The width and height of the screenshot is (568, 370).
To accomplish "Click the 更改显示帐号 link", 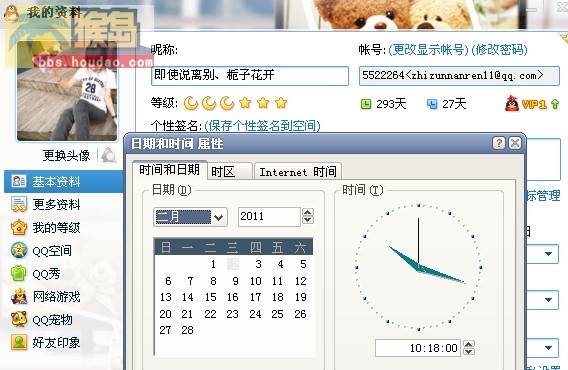I will click(428, 50).
